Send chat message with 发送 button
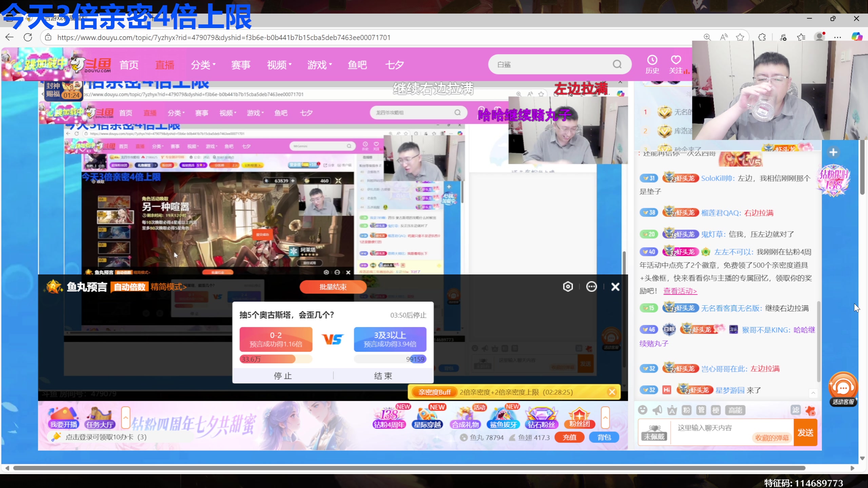 coord(806,432)
